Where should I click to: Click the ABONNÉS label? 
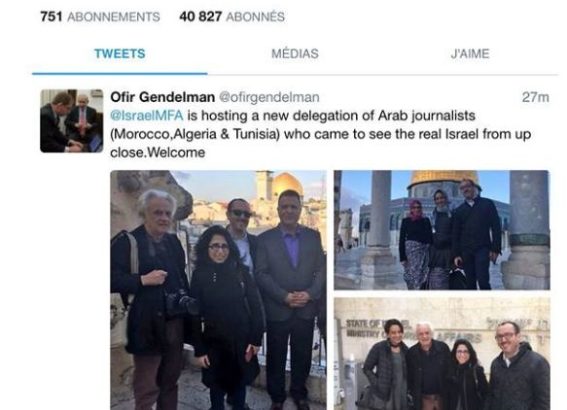pyautogui.click(x=255, y=17)
